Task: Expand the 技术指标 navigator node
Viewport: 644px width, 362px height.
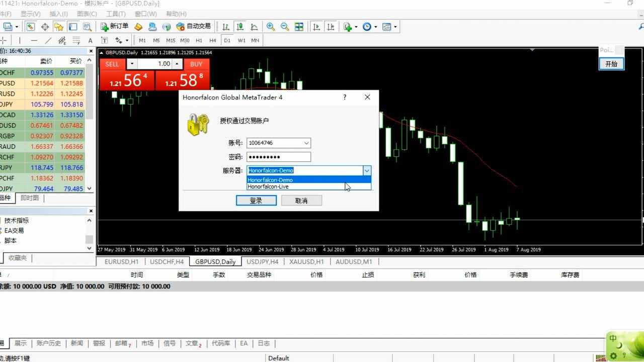Action: 17,220
